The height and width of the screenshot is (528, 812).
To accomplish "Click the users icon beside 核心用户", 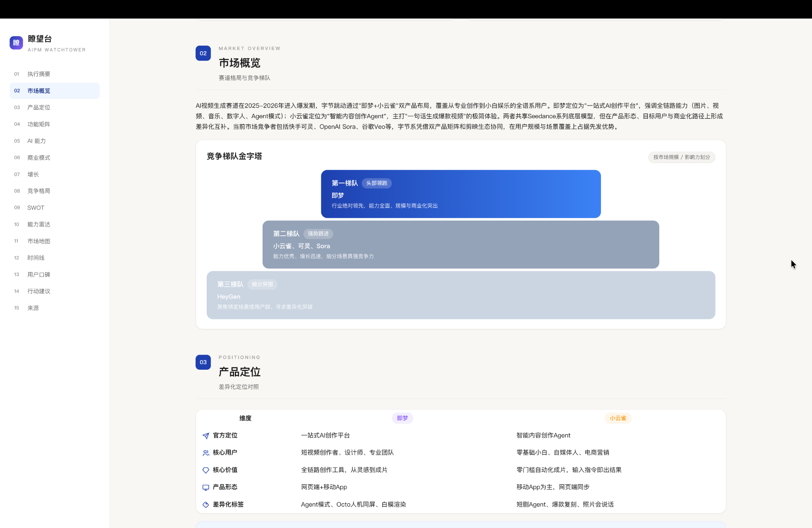I will [x=205, y=453].
